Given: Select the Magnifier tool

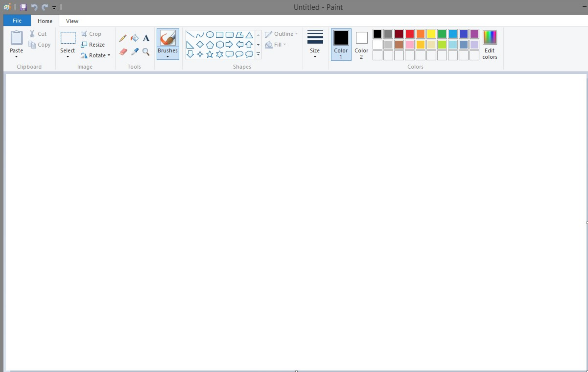Looking at the screenshot, I should (x=146, y=52).
